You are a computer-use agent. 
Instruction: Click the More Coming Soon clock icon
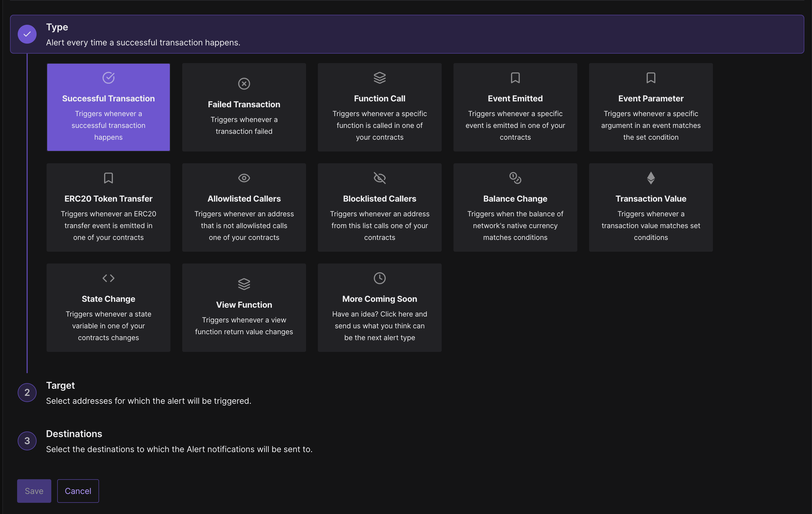[x=379, y=278]
